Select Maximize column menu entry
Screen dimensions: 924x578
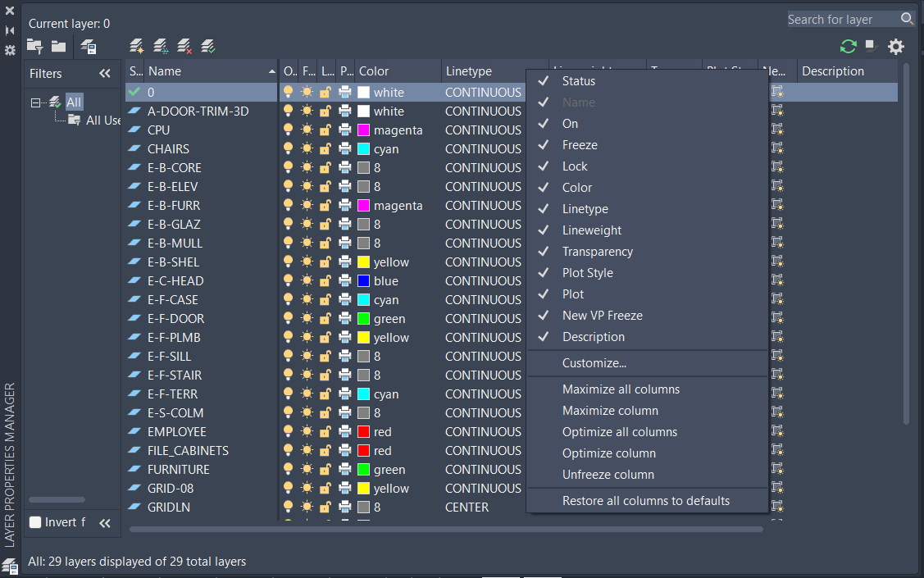(x=610, y=411)
